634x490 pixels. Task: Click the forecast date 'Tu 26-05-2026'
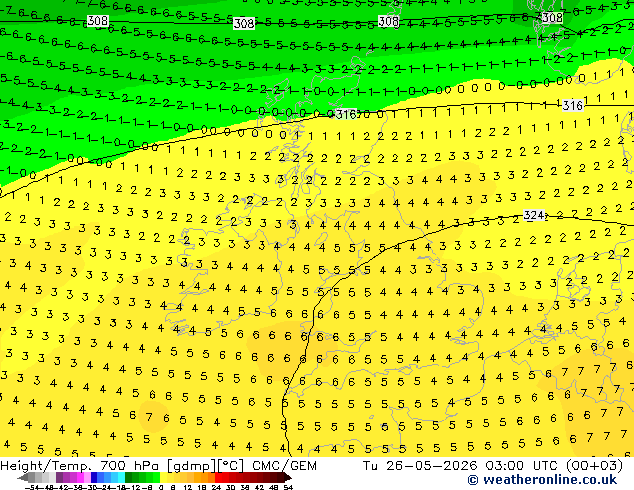[420, 466]
